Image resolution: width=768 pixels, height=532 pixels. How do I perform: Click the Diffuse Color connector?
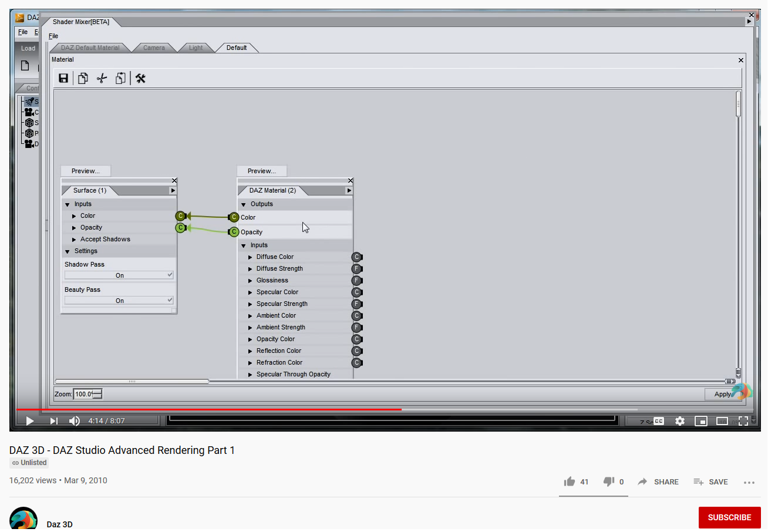[357, 257]
